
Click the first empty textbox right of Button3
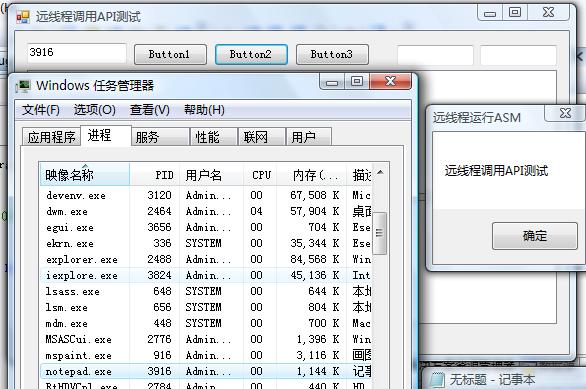(435, 55)
